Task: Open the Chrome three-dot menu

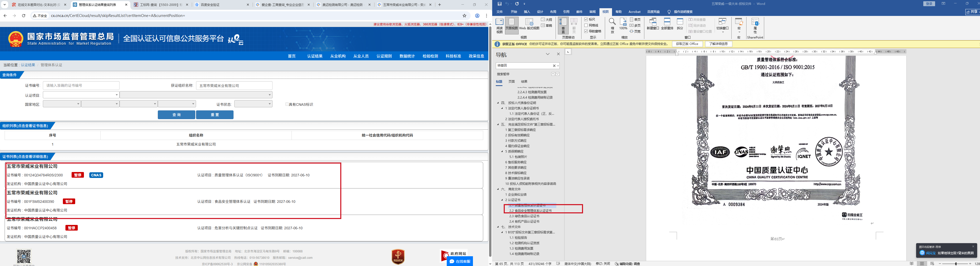Action: coord(487,16)
